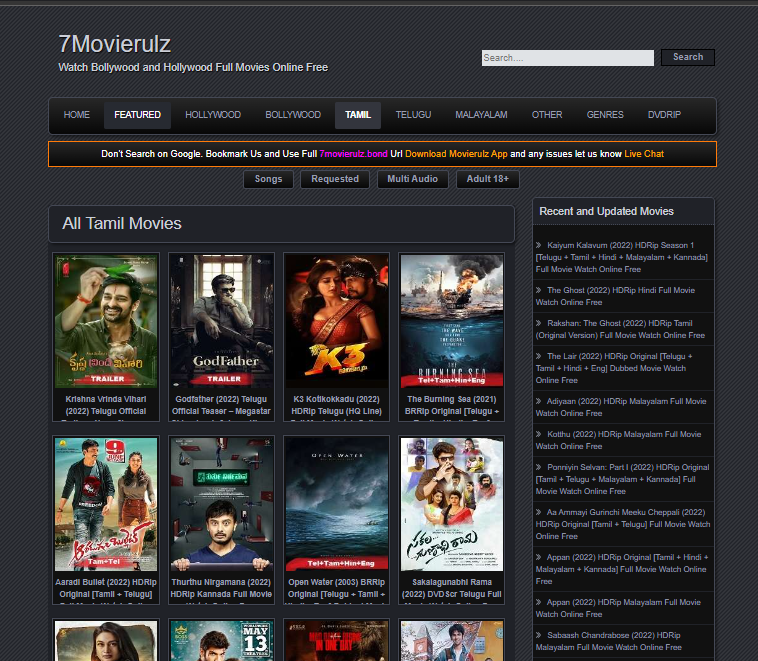
Task: Open the TELUGU menu section
Action: pos(413,115)
